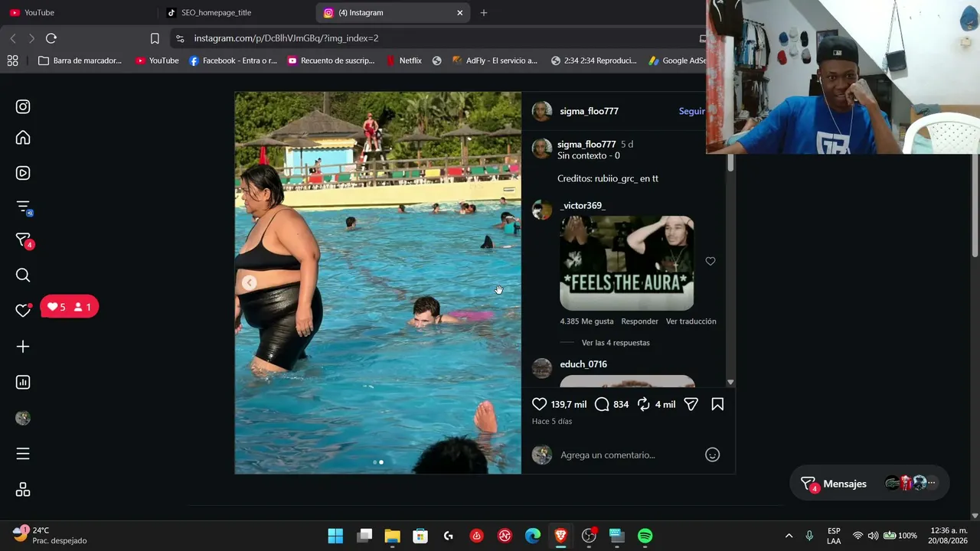Open the hamburger More menu in sidebar
The width and height of the screenshot is (980, 551).
pos(23,454)
